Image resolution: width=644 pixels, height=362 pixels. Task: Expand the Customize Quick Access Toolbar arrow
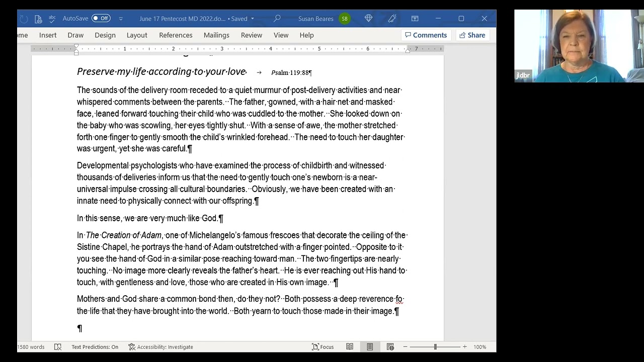point(121,19)
